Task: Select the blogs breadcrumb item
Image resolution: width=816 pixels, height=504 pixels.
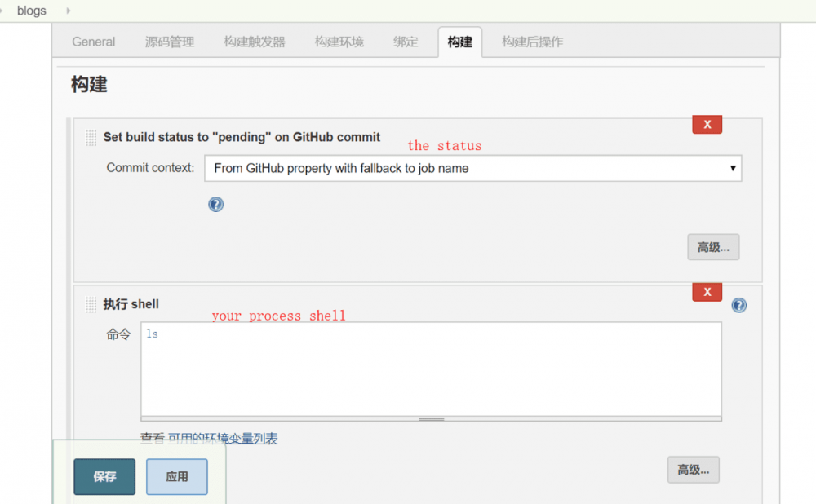Action: (x=31, y=11)
